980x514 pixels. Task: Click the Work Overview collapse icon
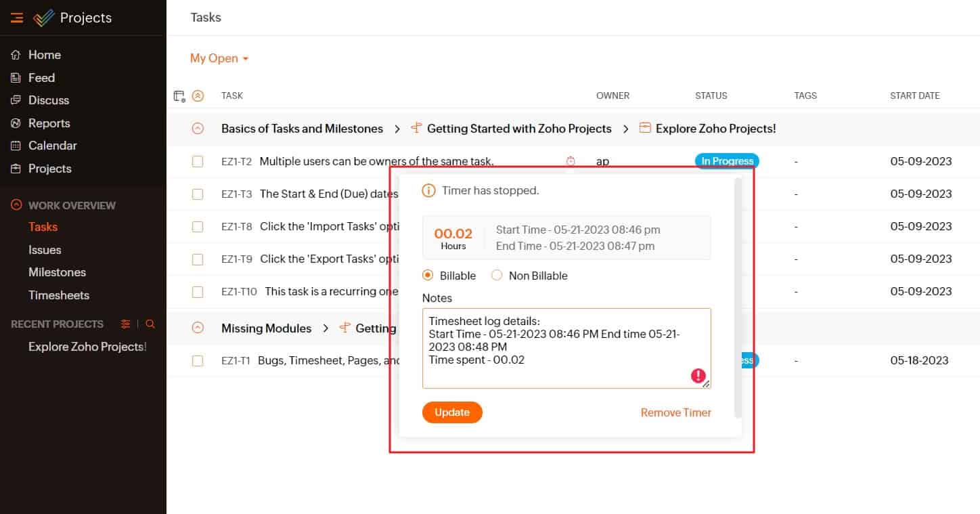(16, 205)
